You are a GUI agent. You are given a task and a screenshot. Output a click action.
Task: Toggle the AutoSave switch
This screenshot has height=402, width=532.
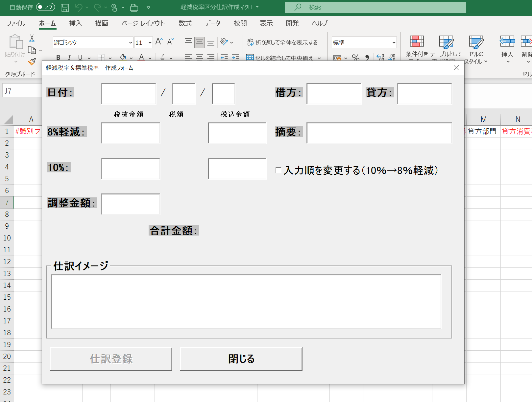[45, 7]
